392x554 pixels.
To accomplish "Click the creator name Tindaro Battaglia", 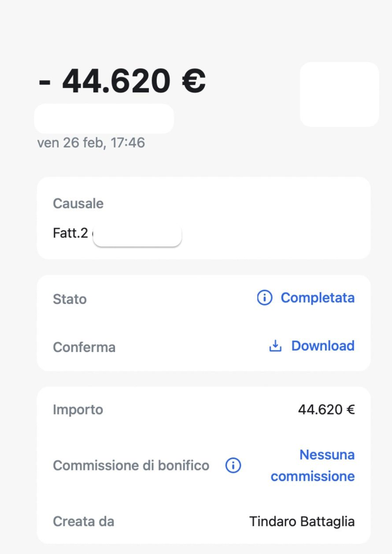I will (302, 522).
